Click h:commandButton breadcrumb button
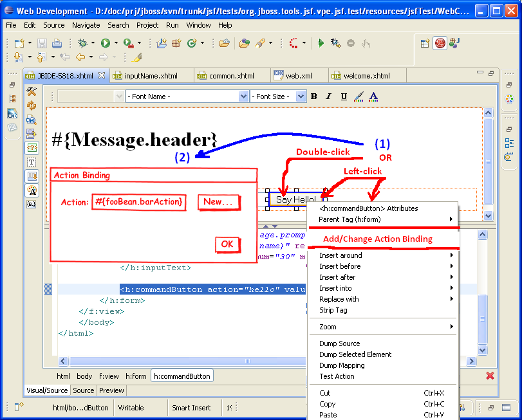Screen dimensions: 522x420 (x=182, y=376)
